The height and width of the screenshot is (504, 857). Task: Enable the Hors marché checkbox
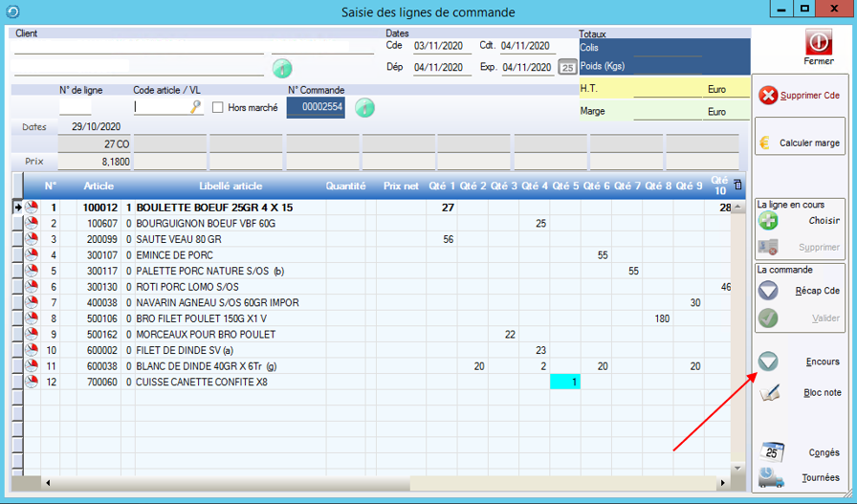pyautogui.click(x=218, y=108)
